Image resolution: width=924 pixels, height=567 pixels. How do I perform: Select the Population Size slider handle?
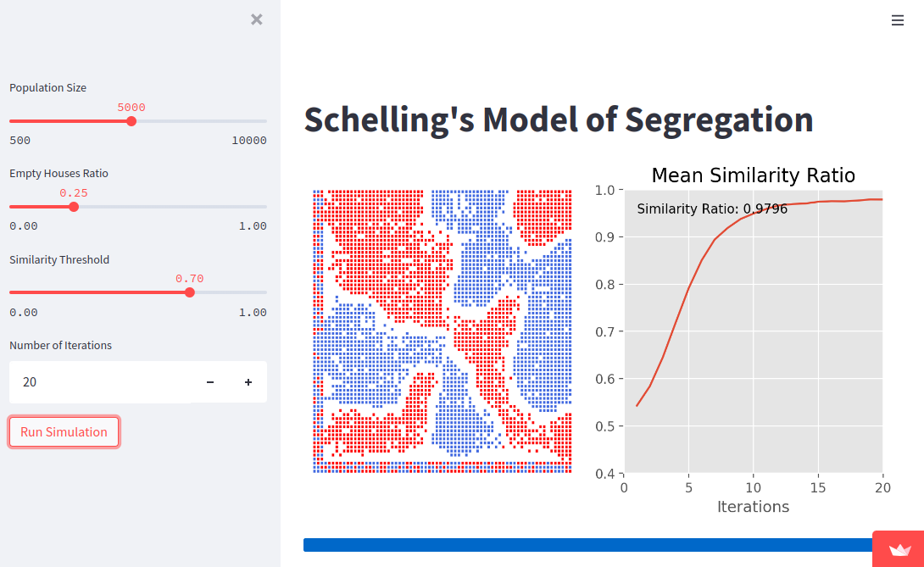tap(131, 120)
